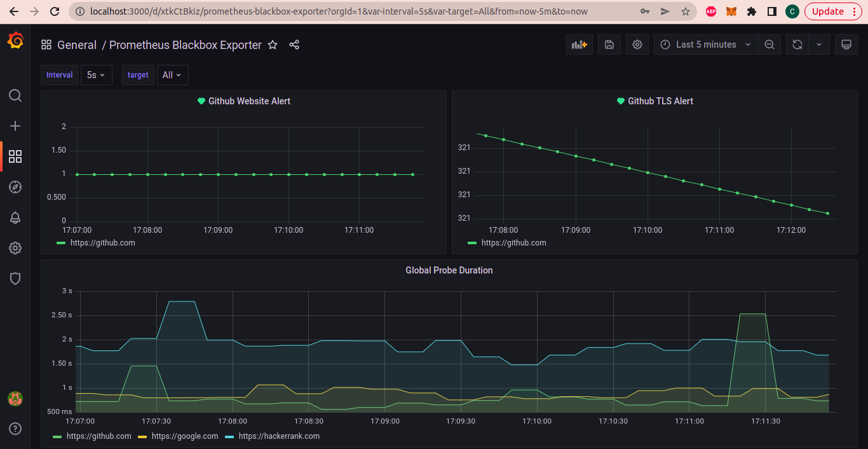Image resolution: width=868 pixels, height=449 pixels.
Task: Open the Alerting bell icon
Action: [15, 218]
